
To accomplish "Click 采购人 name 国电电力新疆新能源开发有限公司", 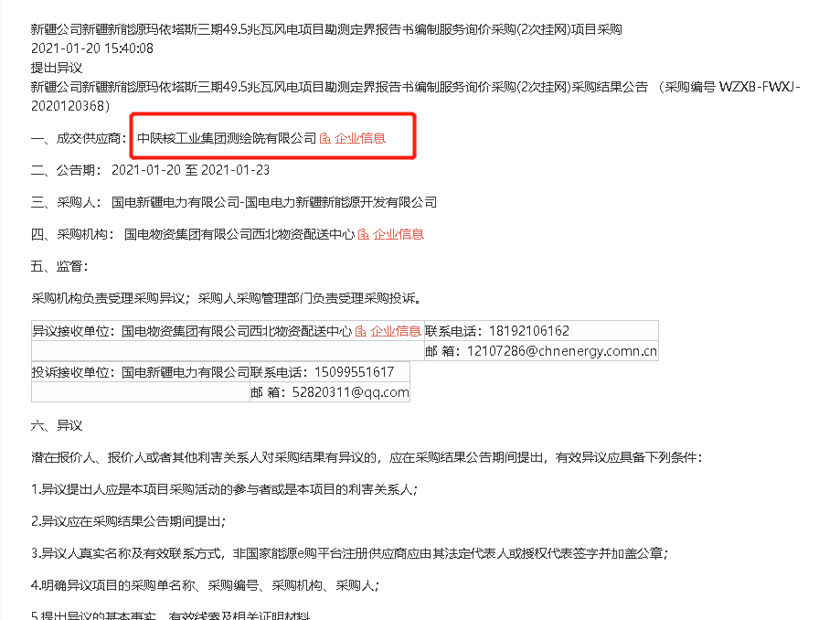I will pos(341,203).
